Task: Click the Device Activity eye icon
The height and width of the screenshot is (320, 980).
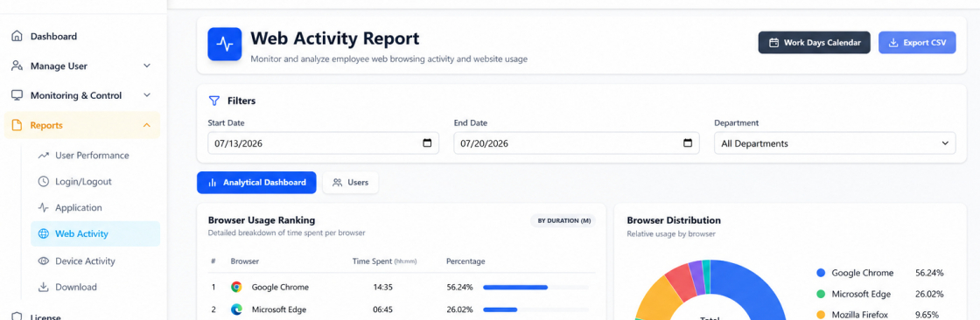Action: click(43, 261)
